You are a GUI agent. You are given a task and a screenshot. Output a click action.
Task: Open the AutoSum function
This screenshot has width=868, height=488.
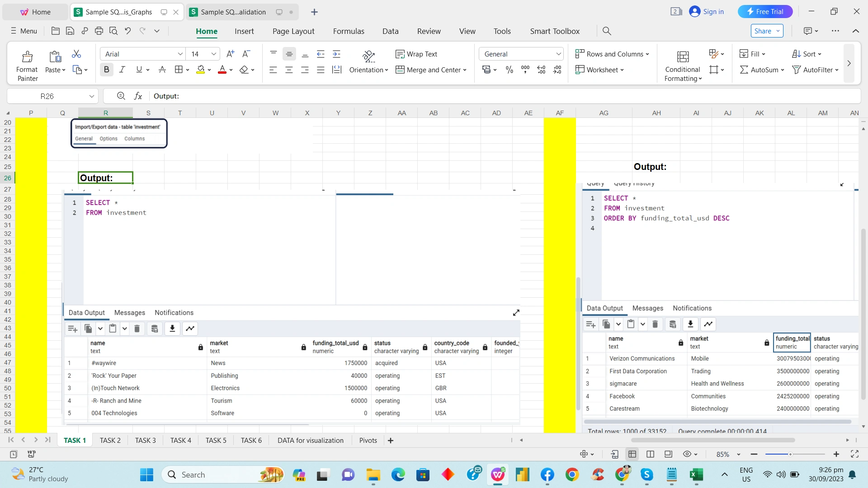(x=761, y=70)
